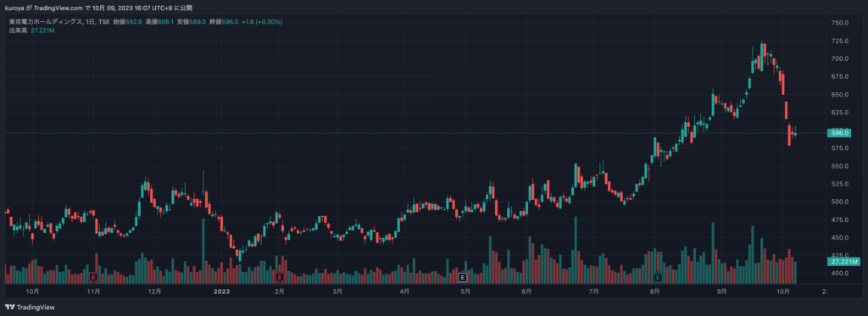Click the 725.0 price axis label

click(x=840, y=41)
